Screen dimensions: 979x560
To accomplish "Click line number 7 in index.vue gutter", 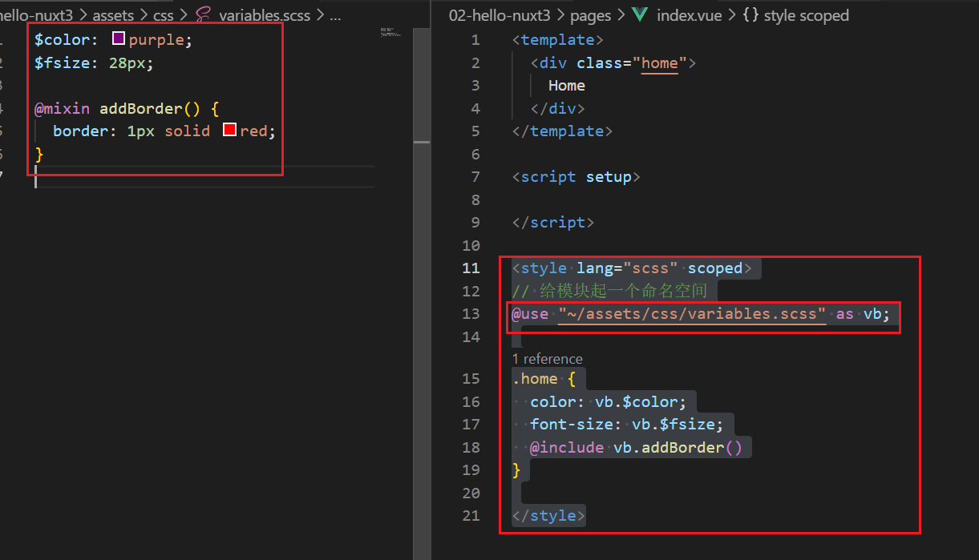I will click(x=475, y=177).
